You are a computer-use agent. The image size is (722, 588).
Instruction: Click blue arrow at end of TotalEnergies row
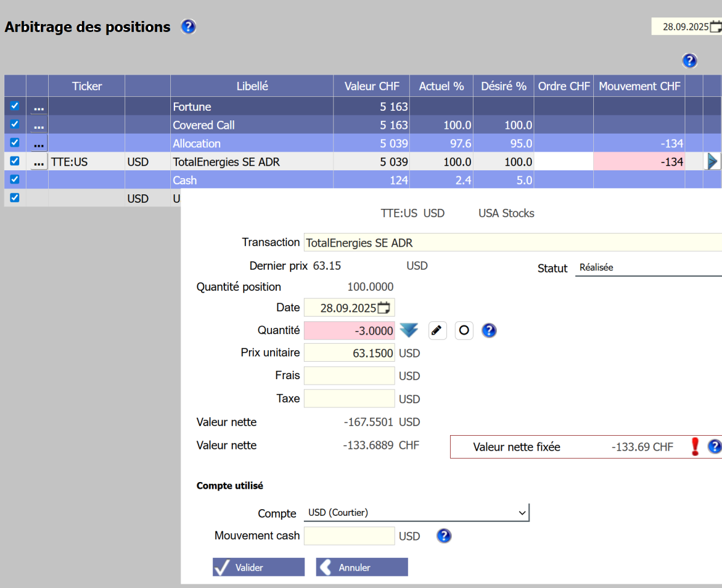coord(712,161)
